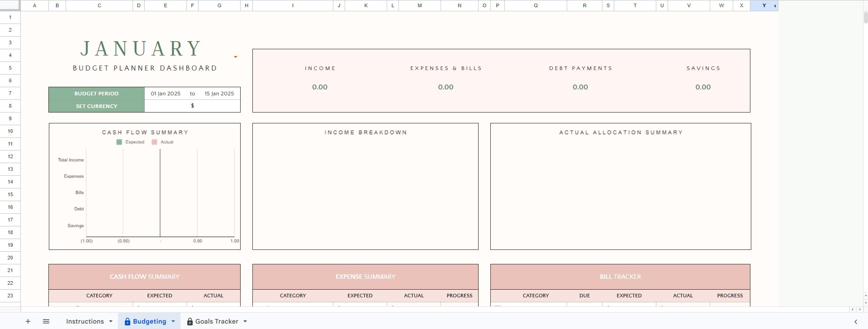Open the month dropdown beside JANUARY
Image resolution: width=868 pixels, height=329 pixels.
(x=235, y=57)
